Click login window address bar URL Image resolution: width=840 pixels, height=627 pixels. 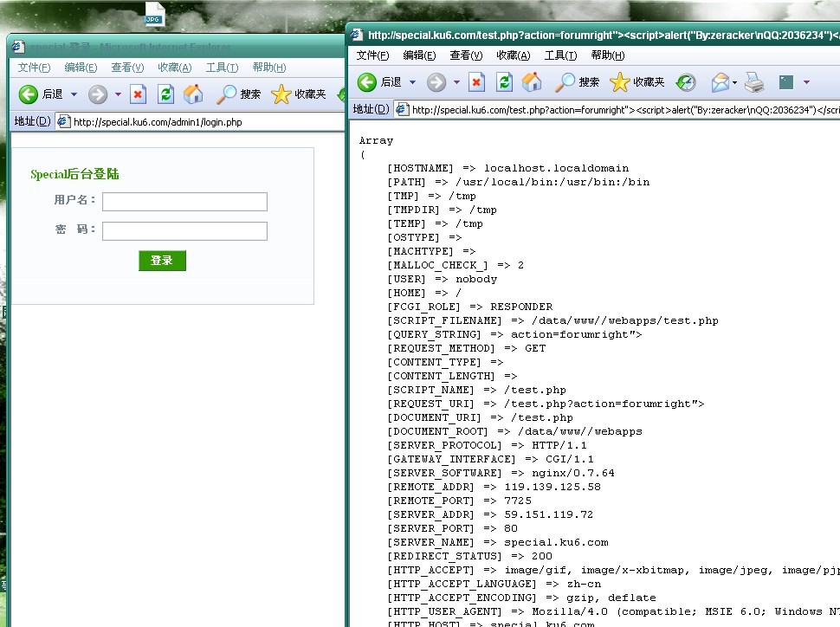[158, 122]
